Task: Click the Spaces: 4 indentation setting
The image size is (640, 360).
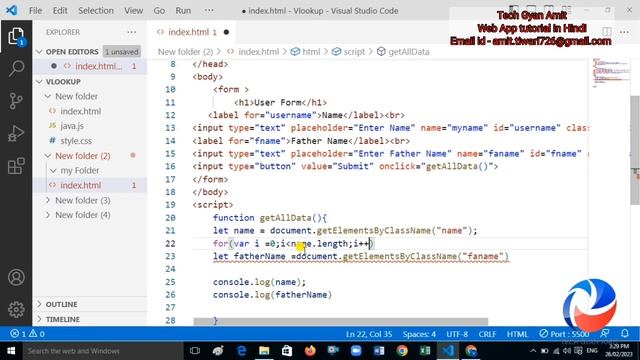Action: (419, 334)
